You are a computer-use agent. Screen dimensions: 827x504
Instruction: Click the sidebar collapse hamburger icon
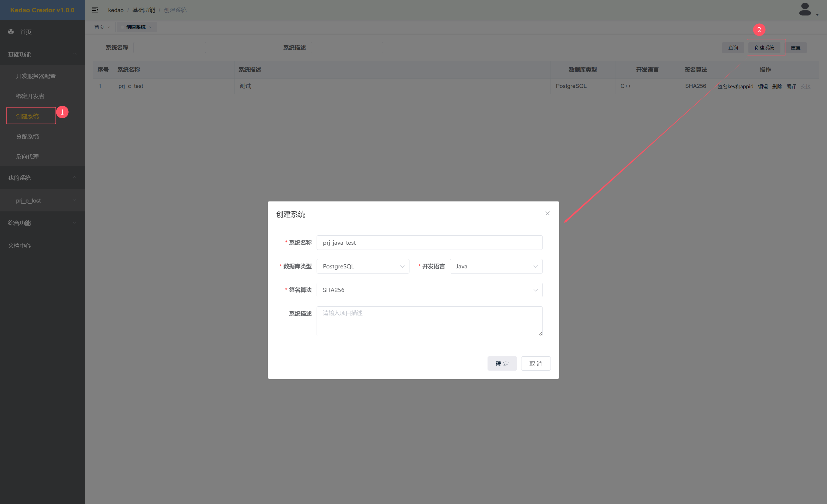(x=95, y=10)
